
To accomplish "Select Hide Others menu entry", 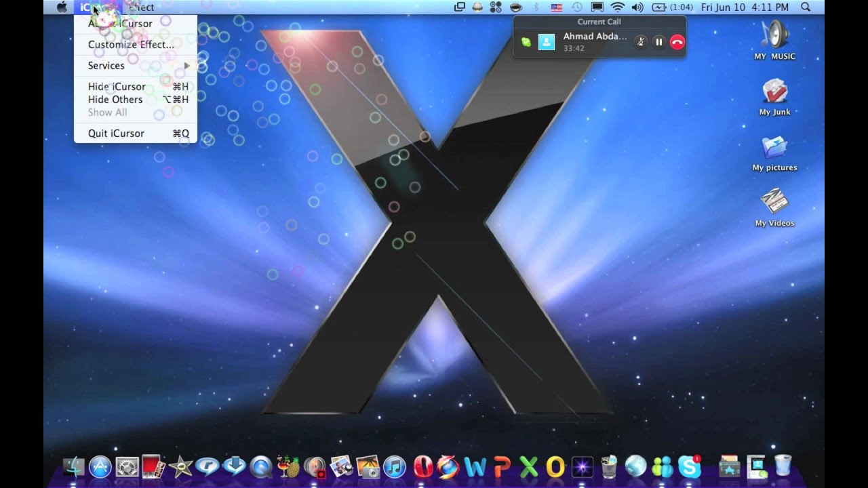I will pos(136,99).
